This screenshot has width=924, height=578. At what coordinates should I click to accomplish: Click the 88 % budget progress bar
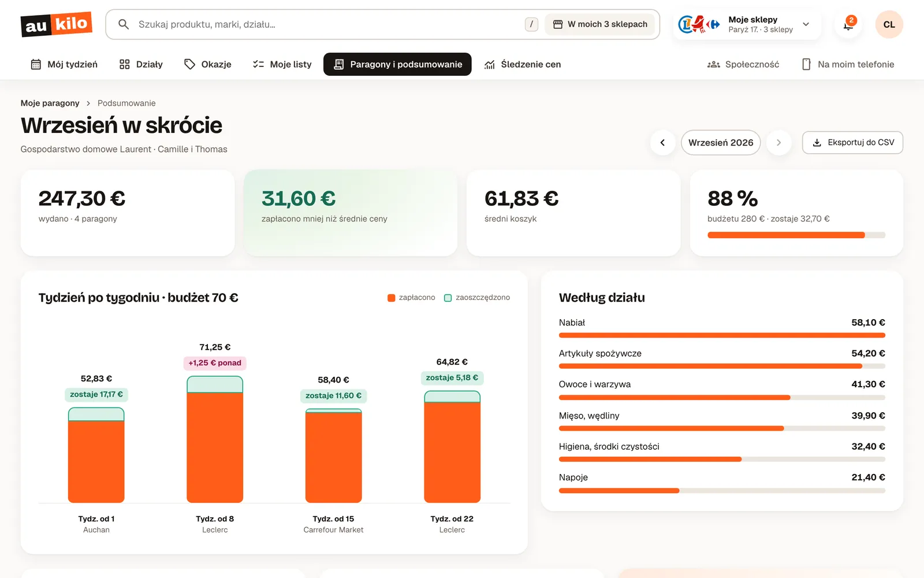pos(796,235)
